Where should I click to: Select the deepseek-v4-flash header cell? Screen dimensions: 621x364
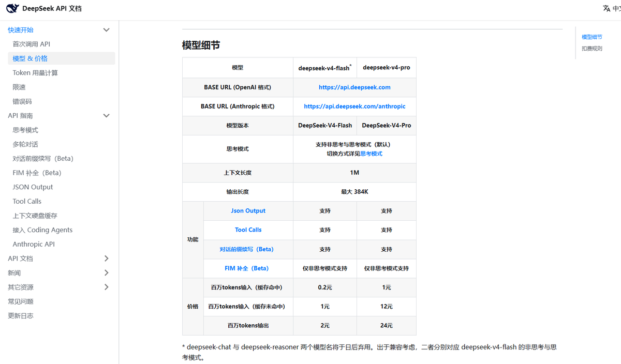point(325,68)
